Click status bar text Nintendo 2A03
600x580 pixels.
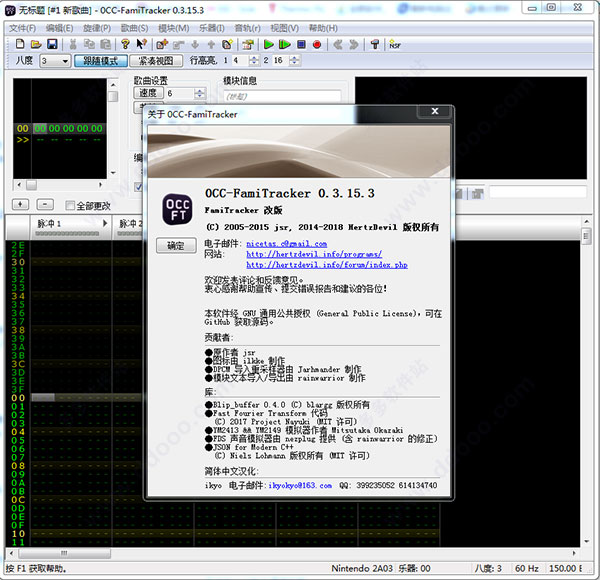click(362, 568)
